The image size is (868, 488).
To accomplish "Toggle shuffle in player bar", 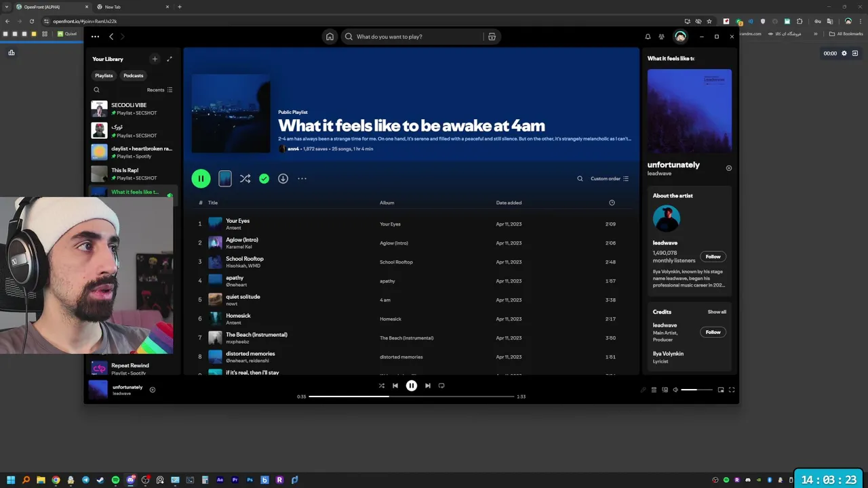I will click(x=381, y=386).
